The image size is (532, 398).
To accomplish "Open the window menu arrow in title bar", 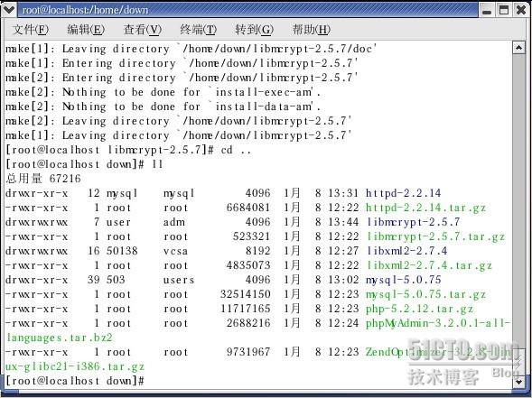I will [9, 10].
